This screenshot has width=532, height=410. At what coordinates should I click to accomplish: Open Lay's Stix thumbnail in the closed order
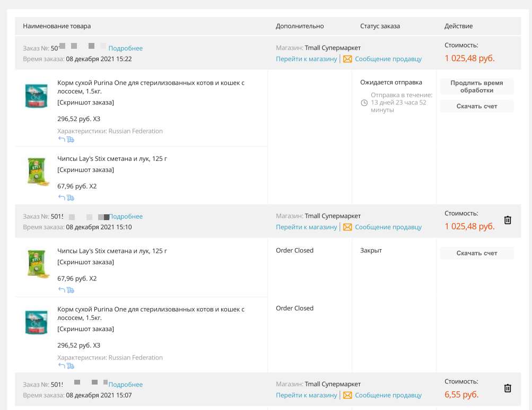(37, 264)
